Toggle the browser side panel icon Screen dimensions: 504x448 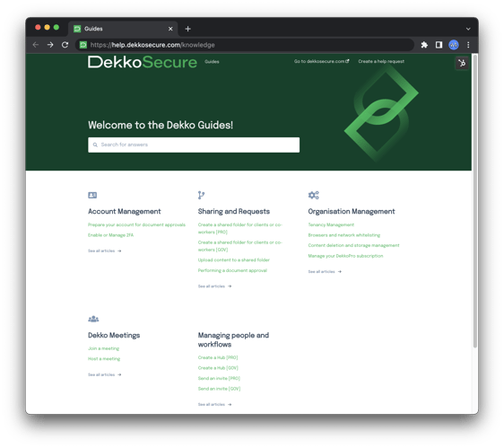[x=439, y=45]
